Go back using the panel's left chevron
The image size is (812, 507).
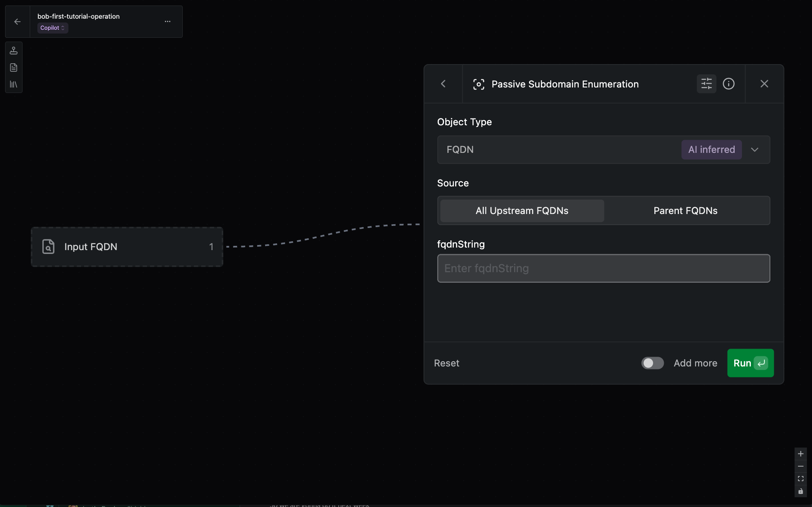point(443,84)
